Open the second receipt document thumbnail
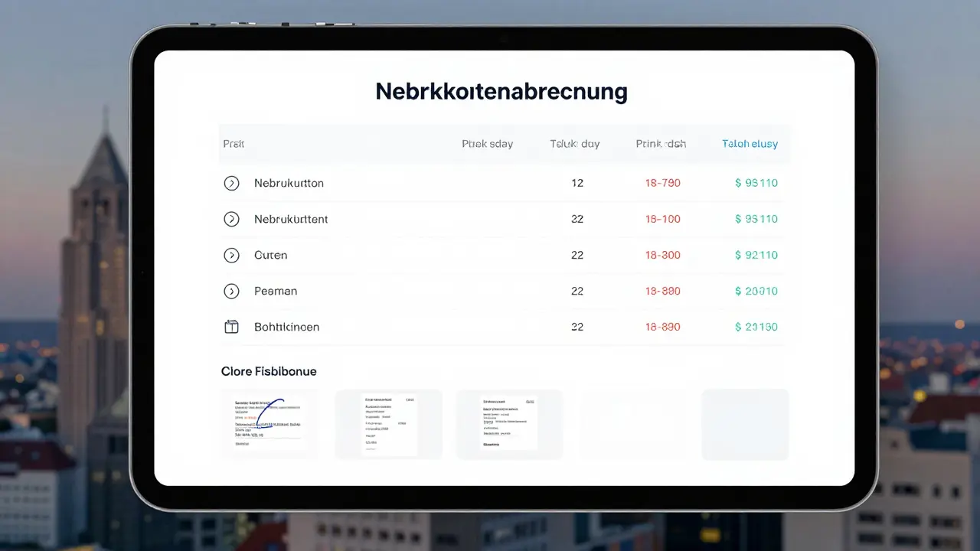Image resolution: width=980 pixels, height=551 pixels. tap(388, 424)
